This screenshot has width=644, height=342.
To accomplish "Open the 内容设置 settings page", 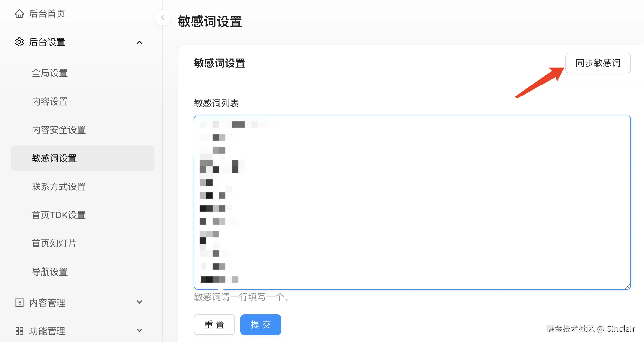I will point(50,102).
